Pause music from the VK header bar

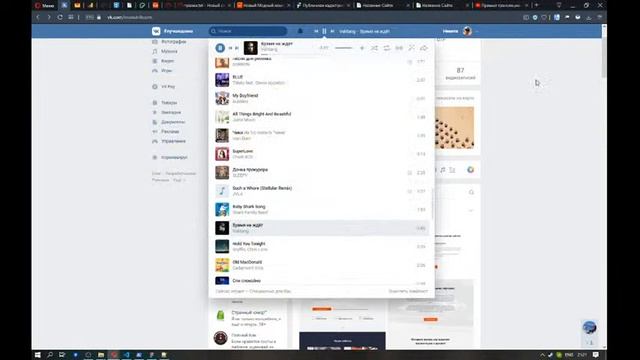click(x=324, y=31)
